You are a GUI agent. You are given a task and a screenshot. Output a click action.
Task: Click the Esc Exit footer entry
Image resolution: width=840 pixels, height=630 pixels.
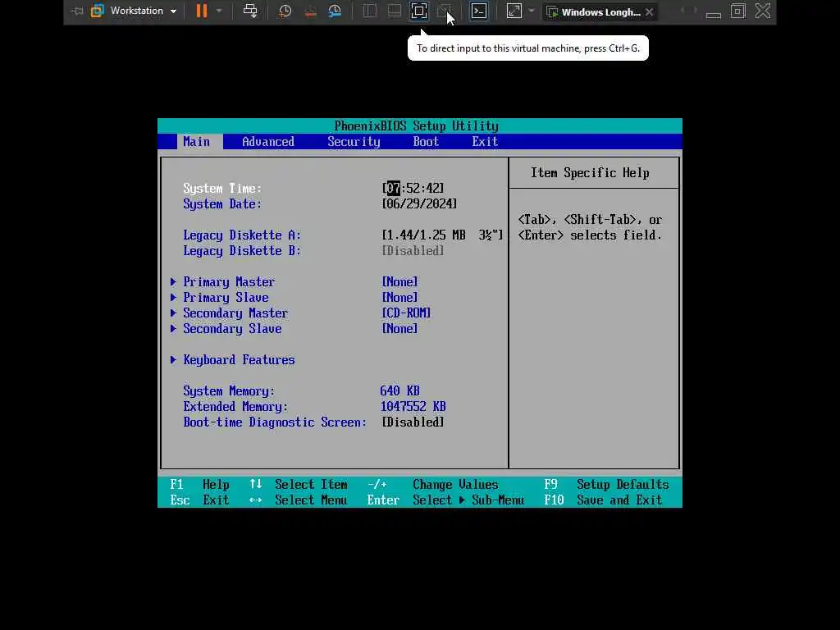(200, 500)
